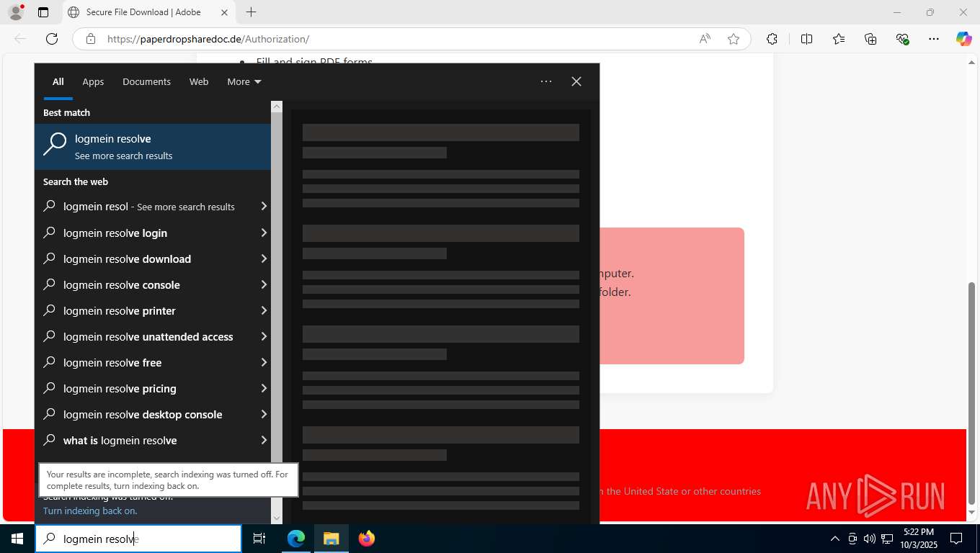Screen dimensions: 980x553
Task: Expand arrow for logmein resolve free
Action: coord(264,362)
